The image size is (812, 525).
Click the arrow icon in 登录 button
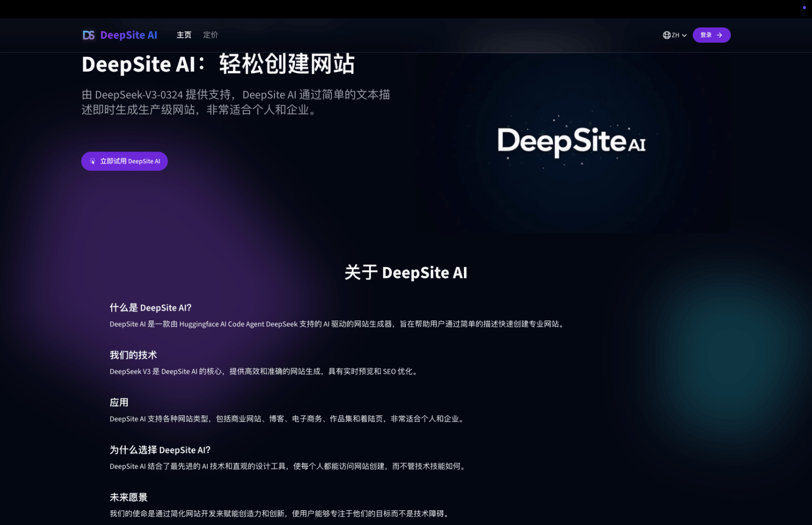719,35
